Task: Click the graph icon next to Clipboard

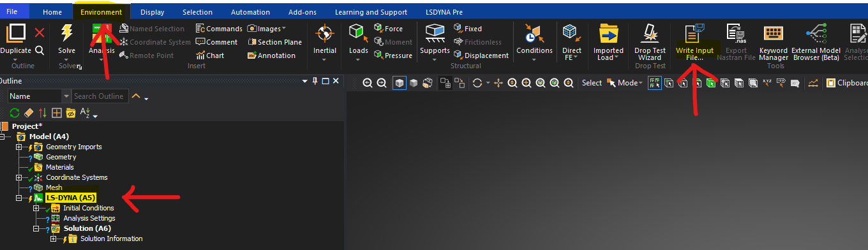Action: [812, 83]
